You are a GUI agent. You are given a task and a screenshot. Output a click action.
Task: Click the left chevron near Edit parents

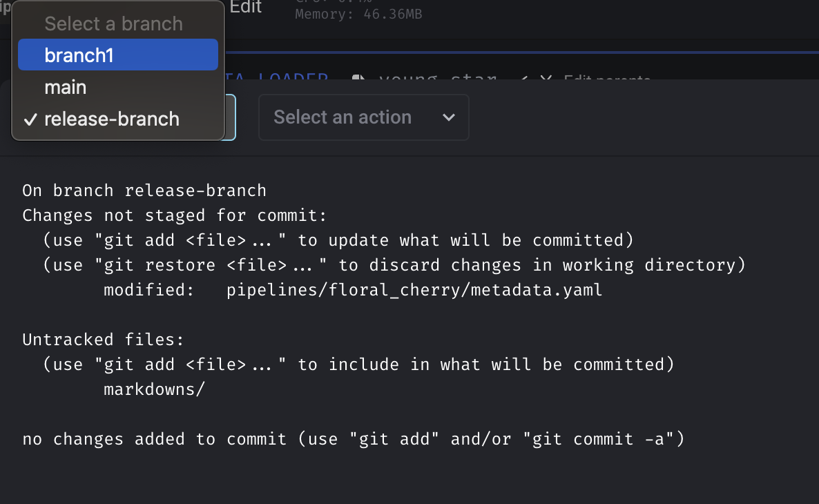[x=524, y=78]
